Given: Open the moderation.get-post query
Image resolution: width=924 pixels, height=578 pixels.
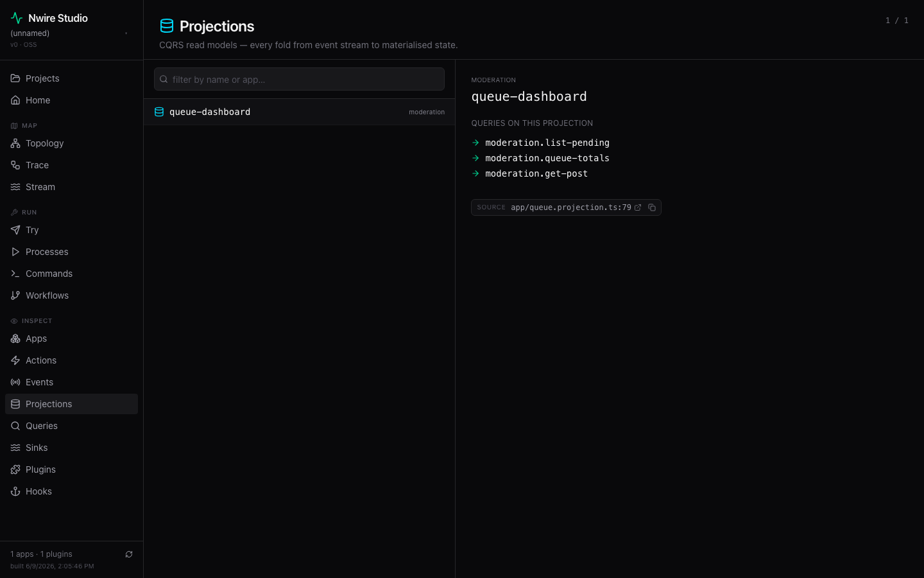Looking at the screenshot, I should 536,173.
